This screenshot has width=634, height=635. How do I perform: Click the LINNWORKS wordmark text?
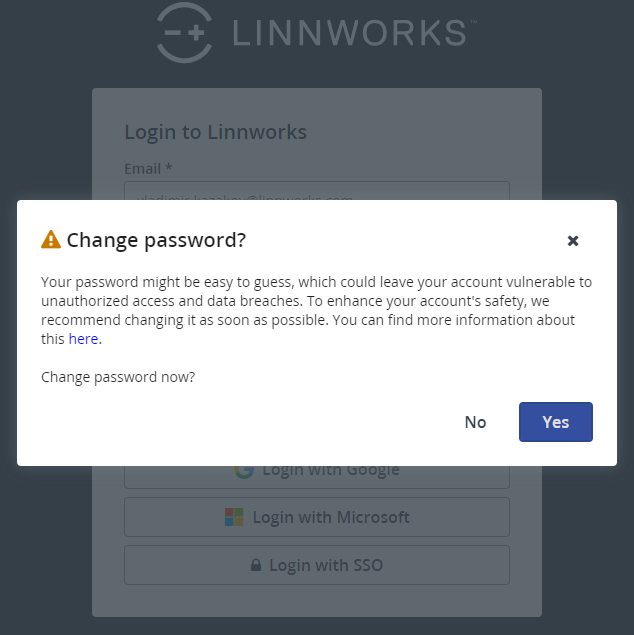click(349, 32)
